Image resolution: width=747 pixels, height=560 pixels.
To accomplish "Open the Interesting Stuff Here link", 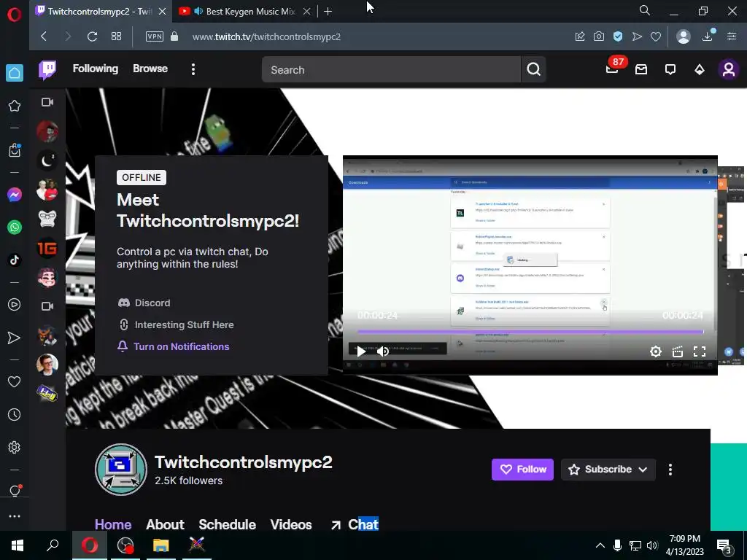I will [x=175, y=324].
